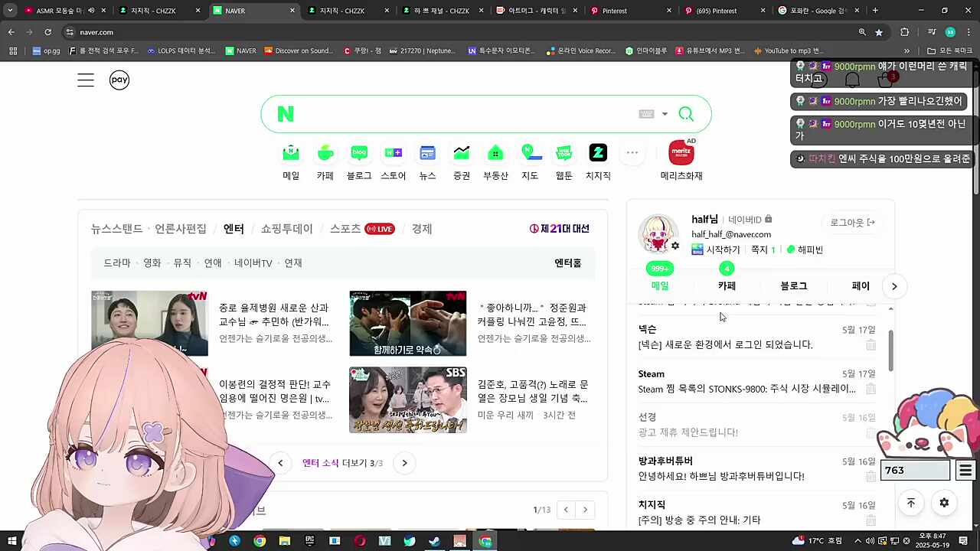Switch to the 스포츠 LIVE tab
Image resolution: width=980 pixels, height=551 pixels.
point(362,229)
